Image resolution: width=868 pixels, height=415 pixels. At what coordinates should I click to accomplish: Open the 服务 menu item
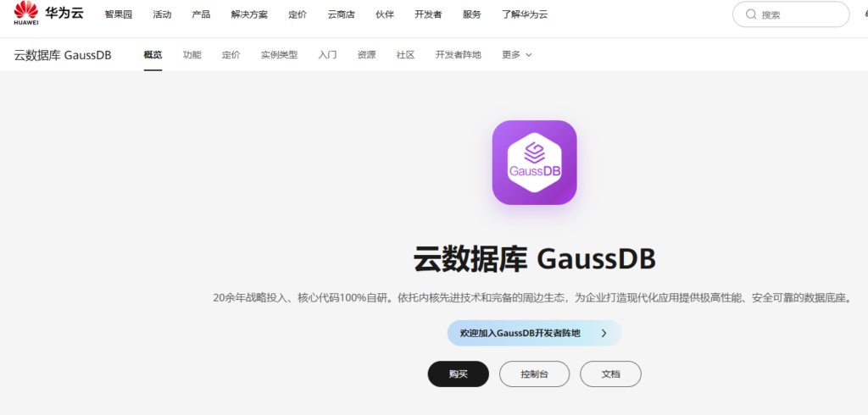click(x=472, y=14)
